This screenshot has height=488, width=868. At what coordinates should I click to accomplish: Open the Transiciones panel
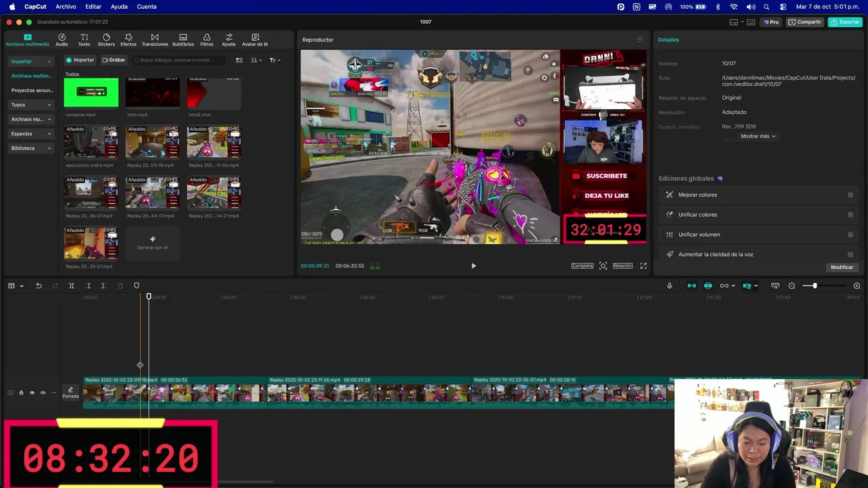(155, 40)
